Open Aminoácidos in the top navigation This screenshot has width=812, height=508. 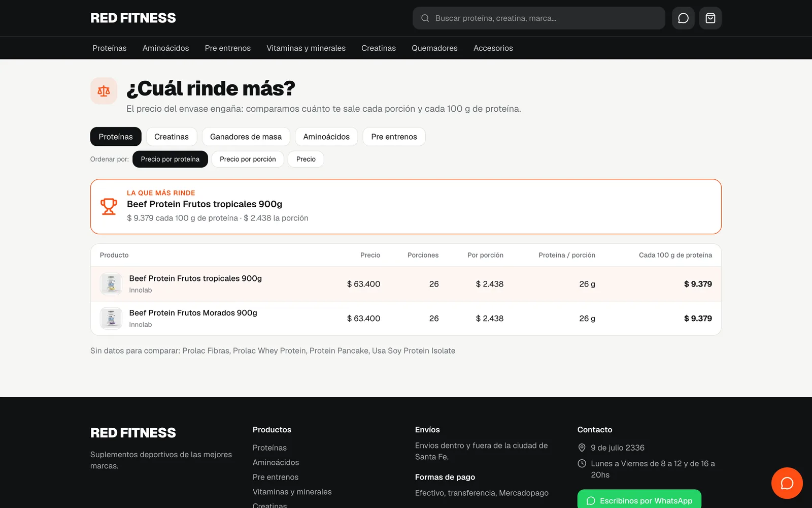click(165, 48)
